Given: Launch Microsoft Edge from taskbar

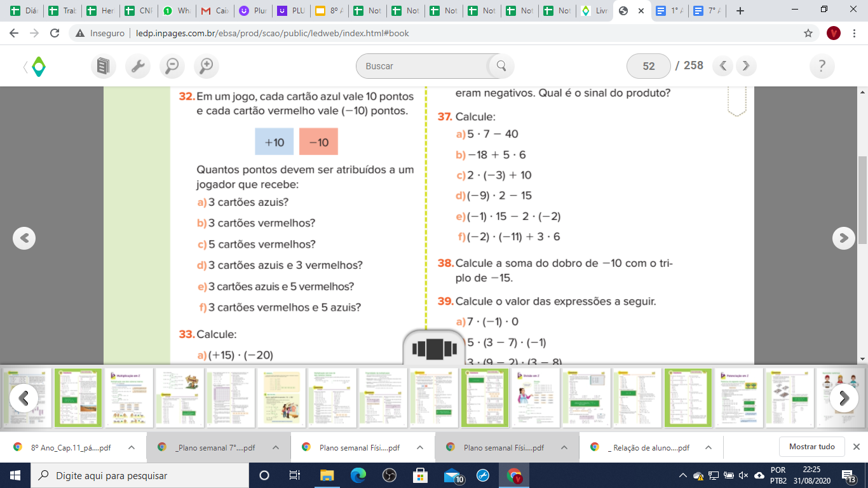Looking at the screenshot, I should (x=358, y=475).
